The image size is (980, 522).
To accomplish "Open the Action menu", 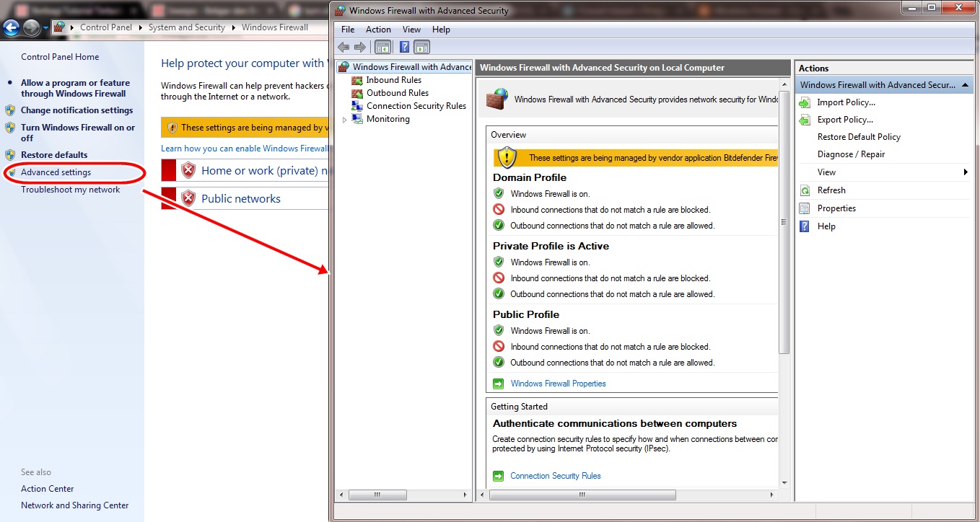I will 378,30.
